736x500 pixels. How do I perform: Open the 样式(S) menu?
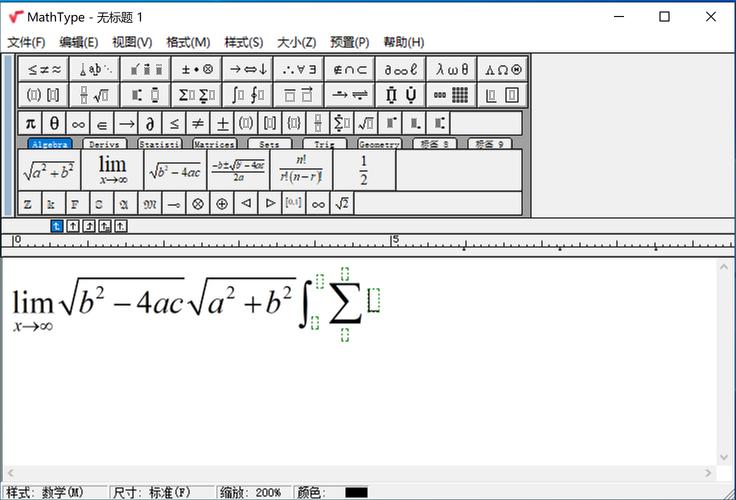click(x=243, y=42)
